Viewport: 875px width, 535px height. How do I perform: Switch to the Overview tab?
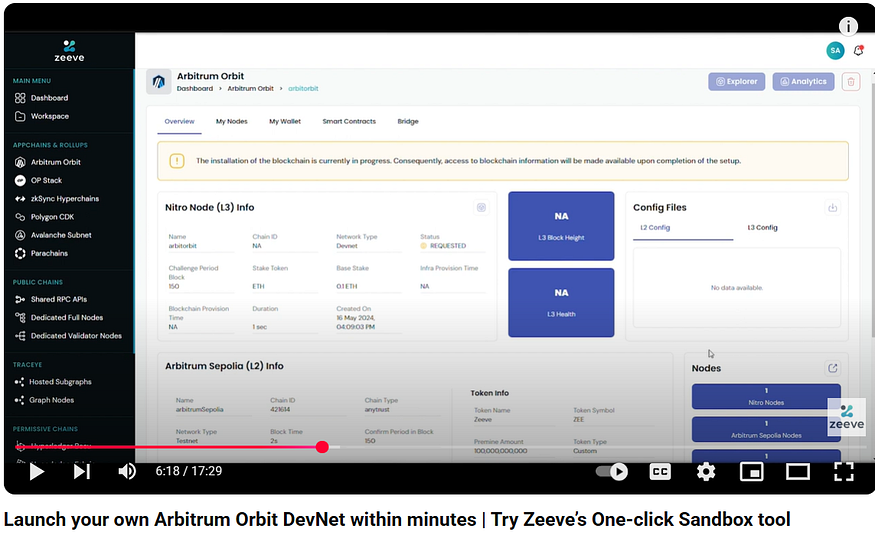click(x=179, y=122)
